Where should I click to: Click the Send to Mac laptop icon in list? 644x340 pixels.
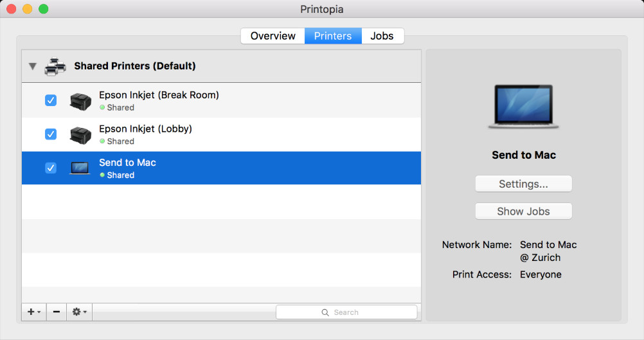pos(80,168)
